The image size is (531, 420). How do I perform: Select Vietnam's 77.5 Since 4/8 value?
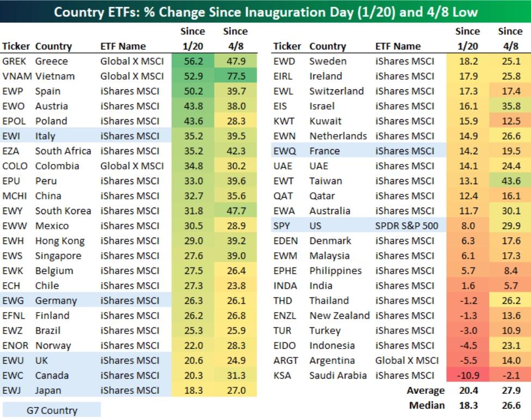[x=236, y=76]
